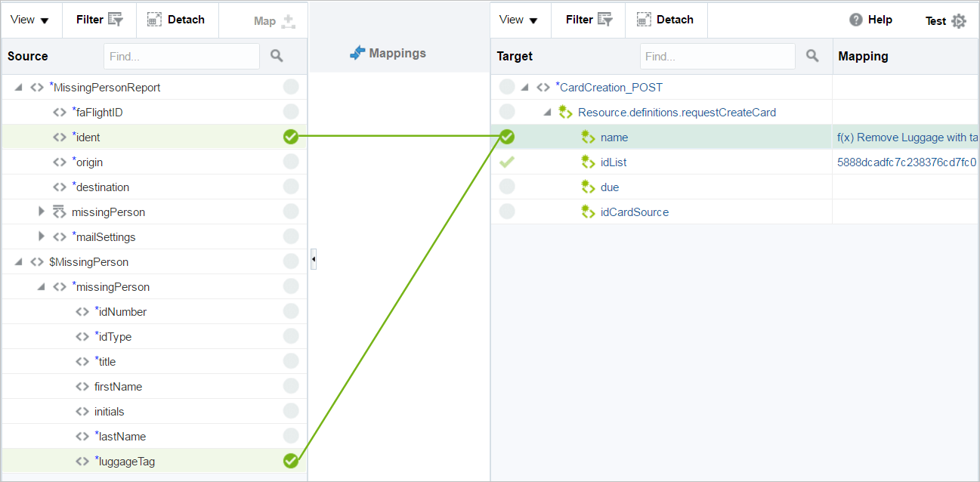Toggle the green check on ident row
Viewport: 980px width, 482px height.
point(291,137)
